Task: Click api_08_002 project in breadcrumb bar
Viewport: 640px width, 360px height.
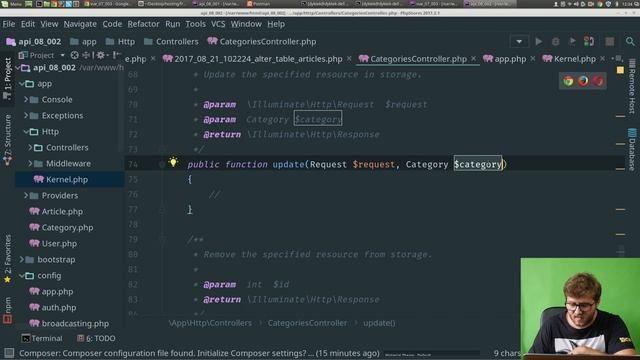Action: 34,42
